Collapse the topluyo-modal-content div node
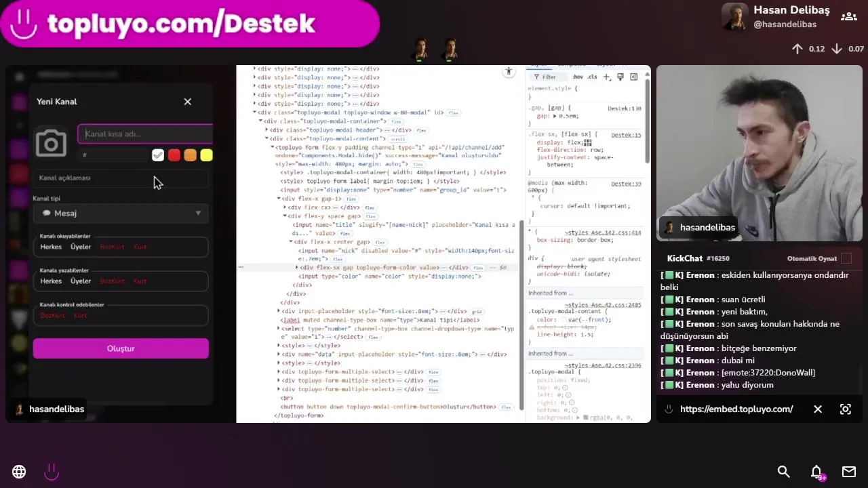This screenshot has height=488, width=868. point(267,139)
